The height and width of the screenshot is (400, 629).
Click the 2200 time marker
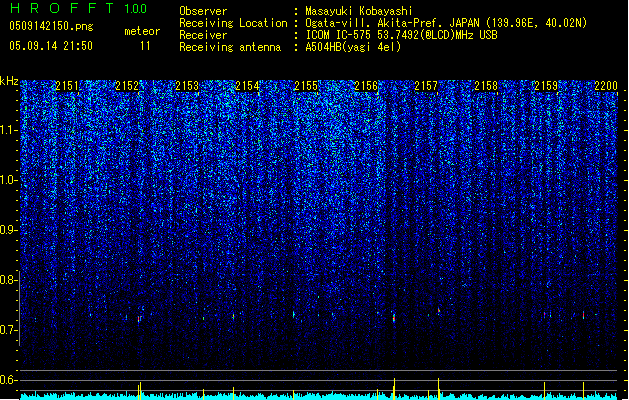click(606, 86)
